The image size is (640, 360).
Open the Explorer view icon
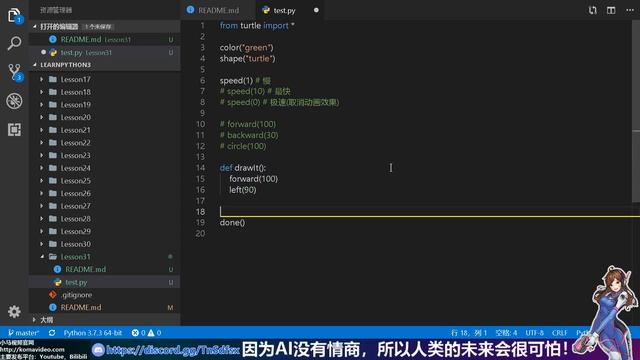[14, 16]
